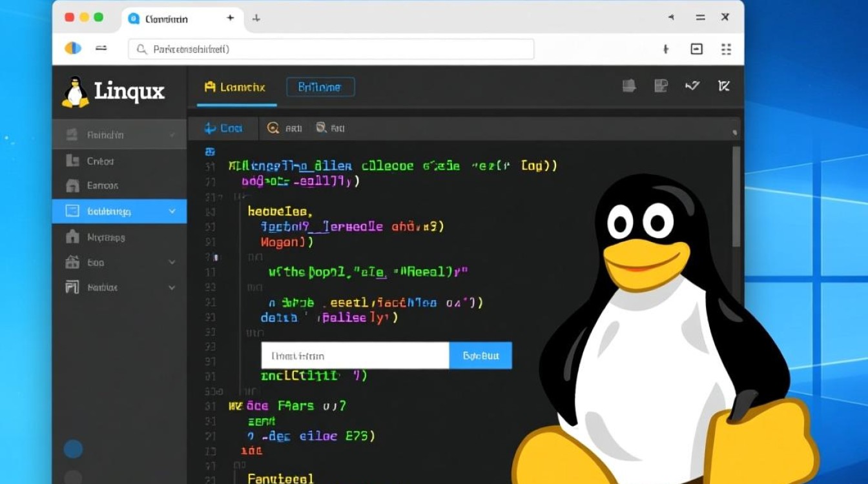Select the active Lasnvchx tab

click(x=234, y=86)
